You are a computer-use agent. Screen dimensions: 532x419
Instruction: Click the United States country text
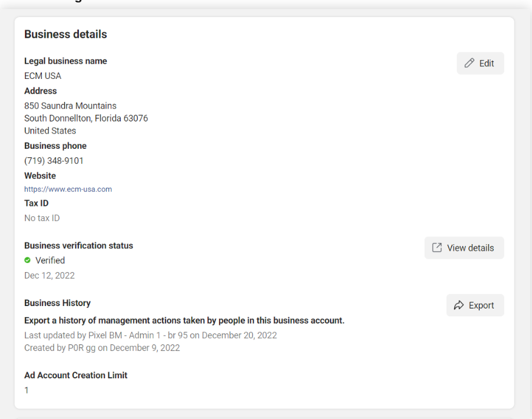(50, 131)
